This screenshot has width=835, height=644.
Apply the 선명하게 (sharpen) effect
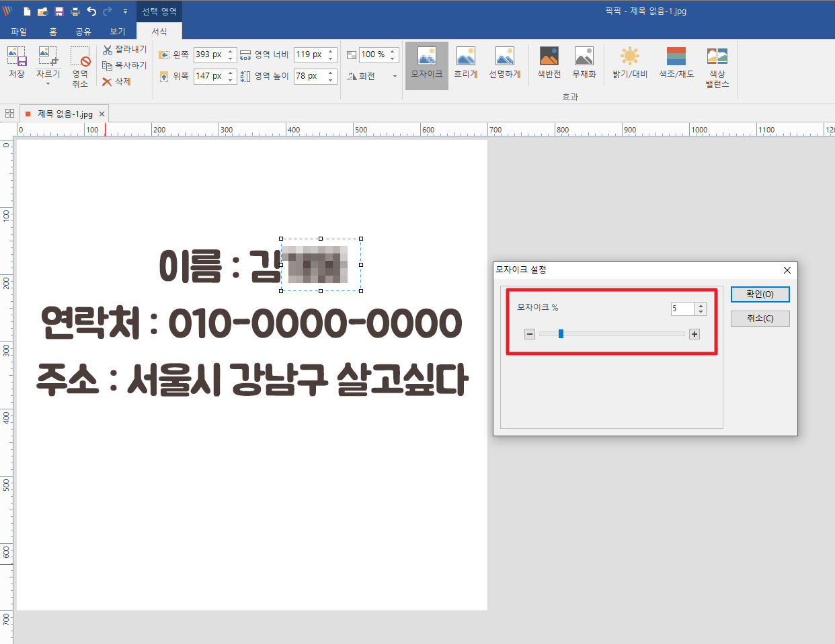tap(505, 63)
